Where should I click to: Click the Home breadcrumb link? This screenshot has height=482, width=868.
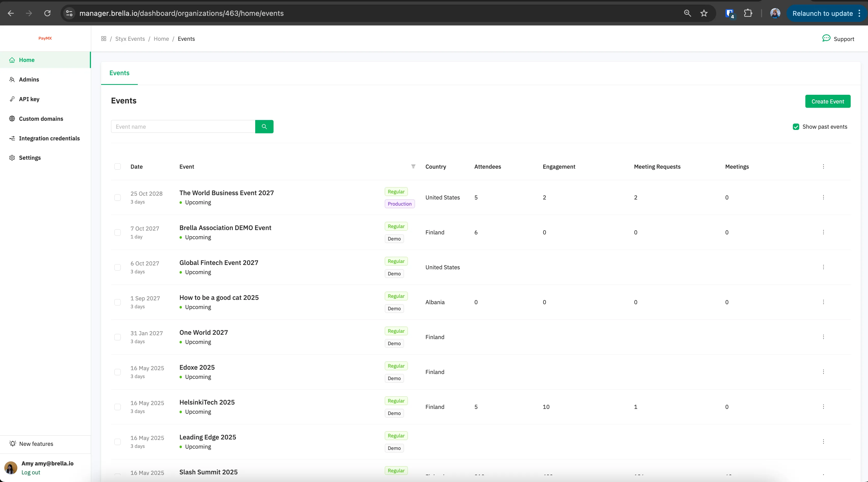pos(161,39)
